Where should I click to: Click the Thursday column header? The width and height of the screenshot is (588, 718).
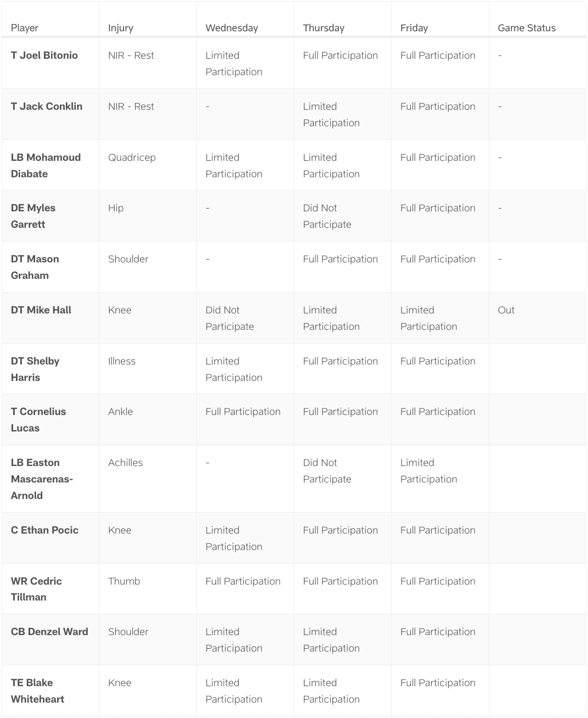[324, 28]
